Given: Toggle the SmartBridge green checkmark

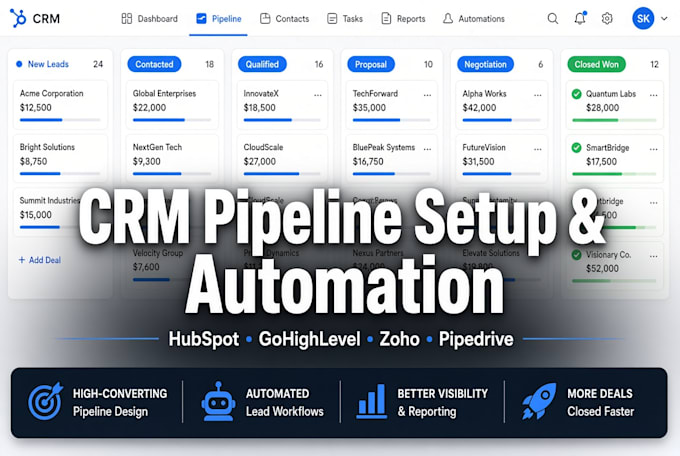Looking at the screenshot, I should pyautogui.click(x=576, y=148).
